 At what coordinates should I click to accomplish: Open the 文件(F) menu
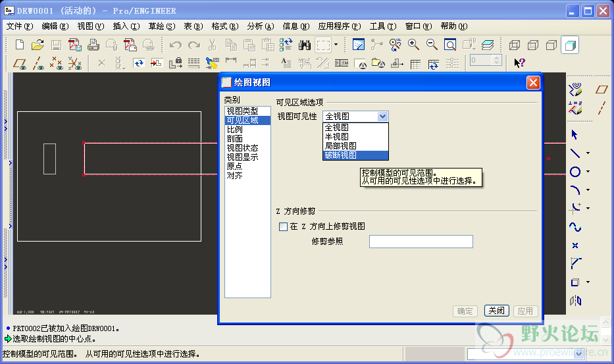pos(20,26)
